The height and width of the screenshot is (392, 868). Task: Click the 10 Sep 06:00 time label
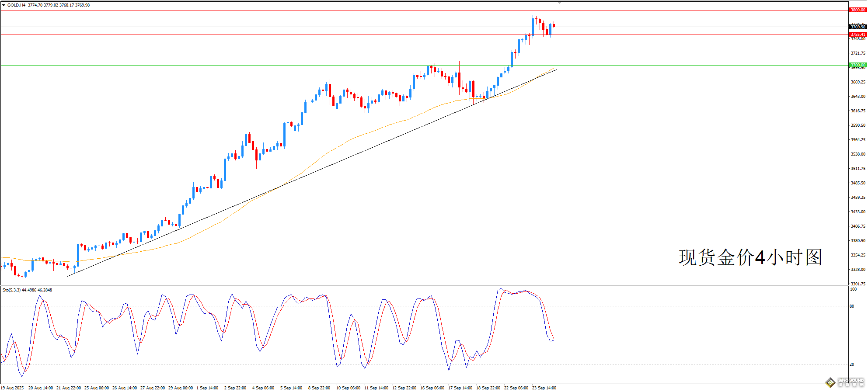coord(348,388)
